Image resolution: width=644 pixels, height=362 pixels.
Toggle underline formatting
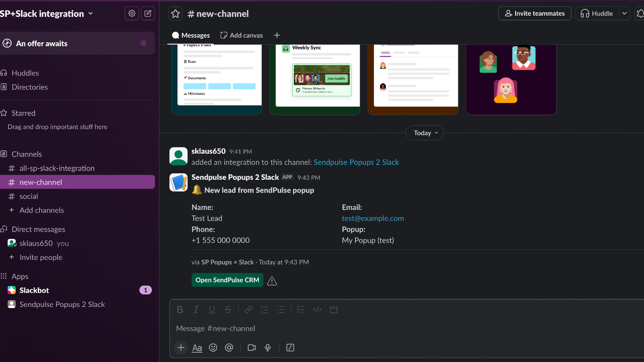point(212,309)
